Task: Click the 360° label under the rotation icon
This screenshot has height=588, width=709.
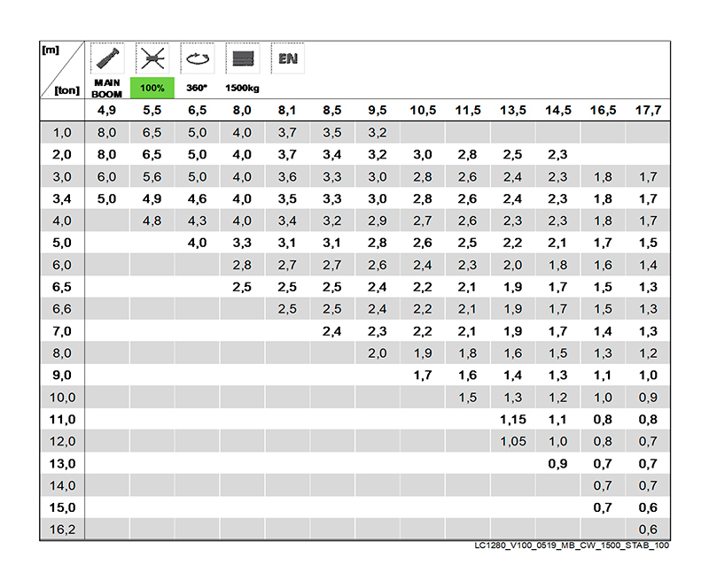Action: pos(197,89)
